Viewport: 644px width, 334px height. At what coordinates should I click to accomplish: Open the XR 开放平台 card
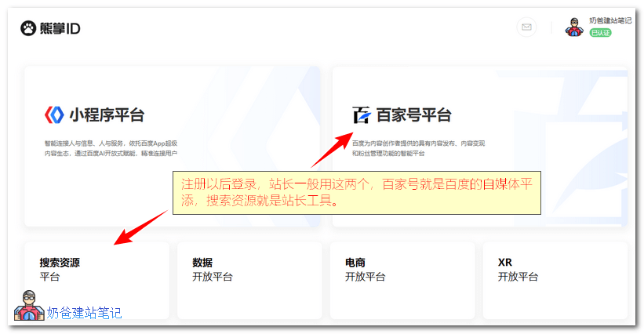coord(555,280)
